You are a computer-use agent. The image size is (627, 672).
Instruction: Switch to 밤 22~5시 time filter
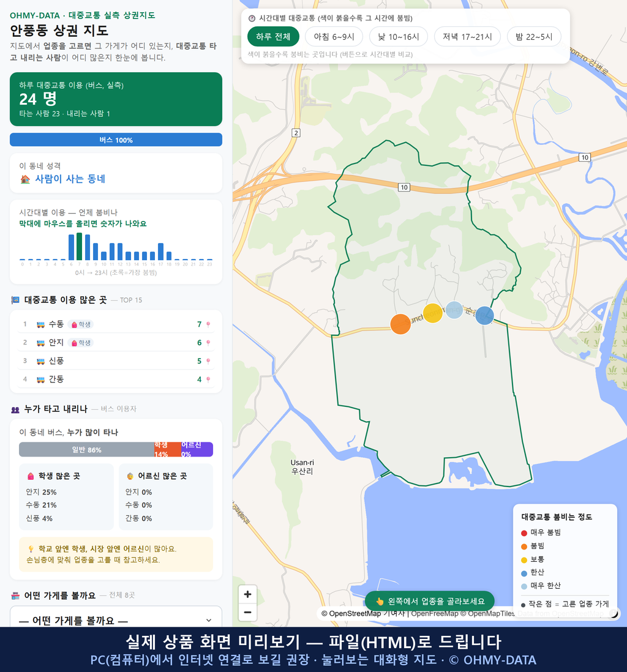click(x=534, y=37)
